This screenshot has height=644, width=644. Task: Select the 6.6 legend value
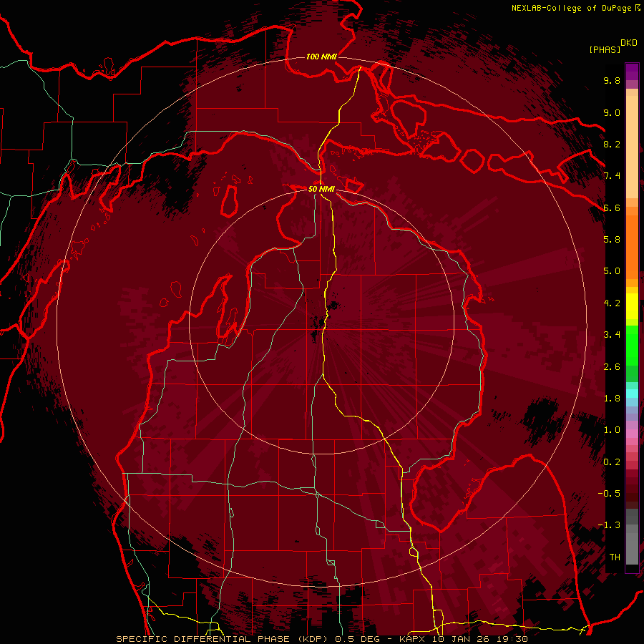click(x=612, y=208)
